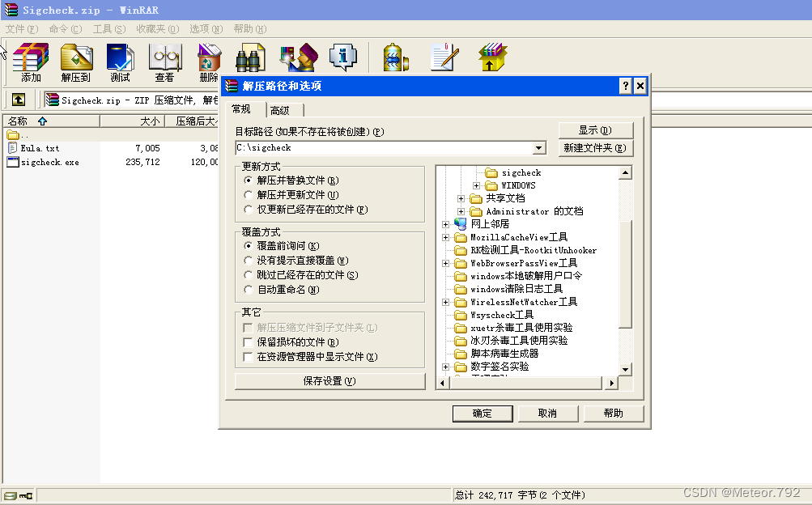This screenshot has height=505, width=812.
Task: Open the target path dropdown
Action: (538, 148)
